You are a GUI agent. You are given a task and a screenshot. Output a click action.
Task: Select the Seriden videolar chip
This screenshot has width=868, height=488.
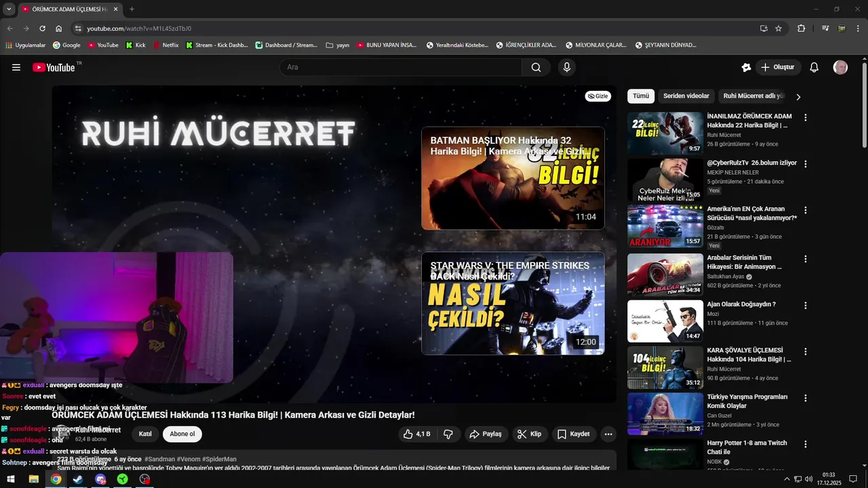(x=686, y=96)
